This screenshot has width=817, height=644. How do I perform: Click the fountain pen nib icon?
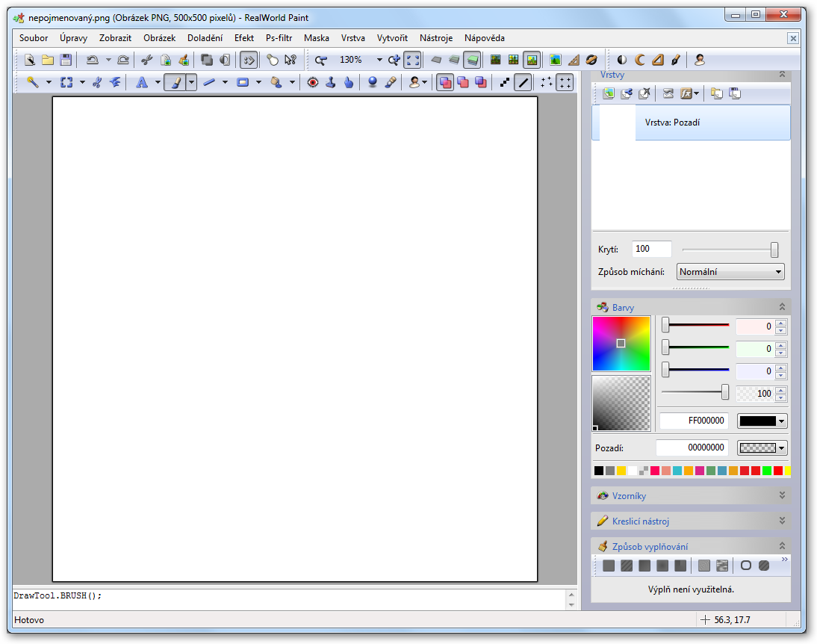tap(676, 60)
